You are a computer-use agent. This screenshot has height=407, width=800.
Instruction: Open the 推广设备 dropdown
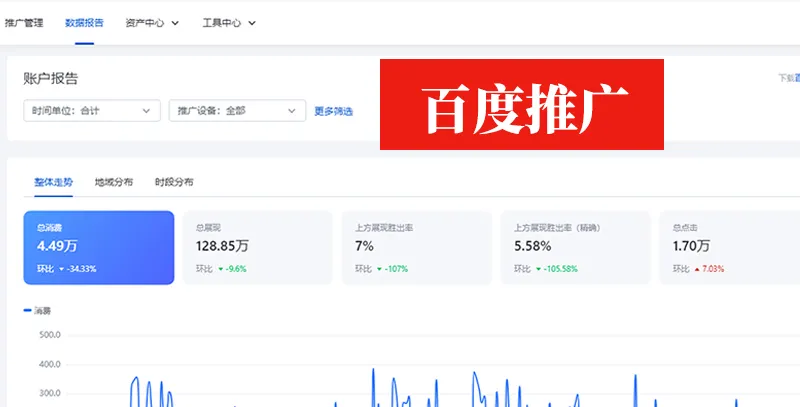237,111
